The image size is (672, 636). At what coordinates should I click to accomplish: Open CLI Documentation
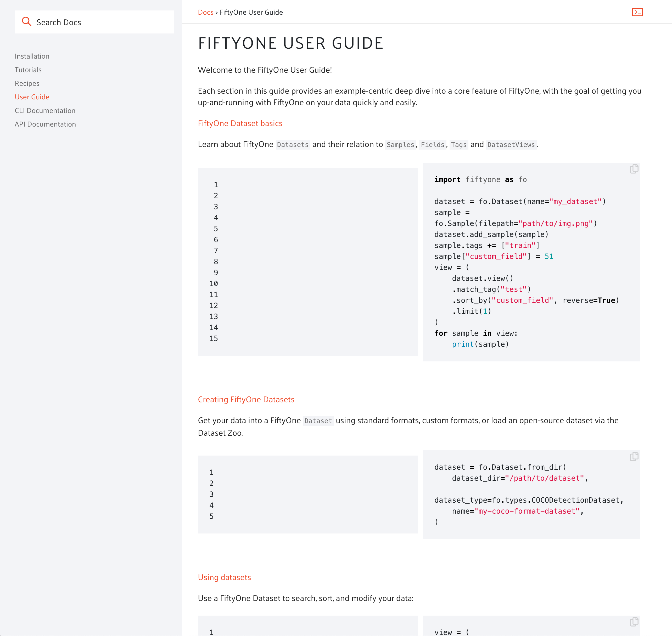45,111
